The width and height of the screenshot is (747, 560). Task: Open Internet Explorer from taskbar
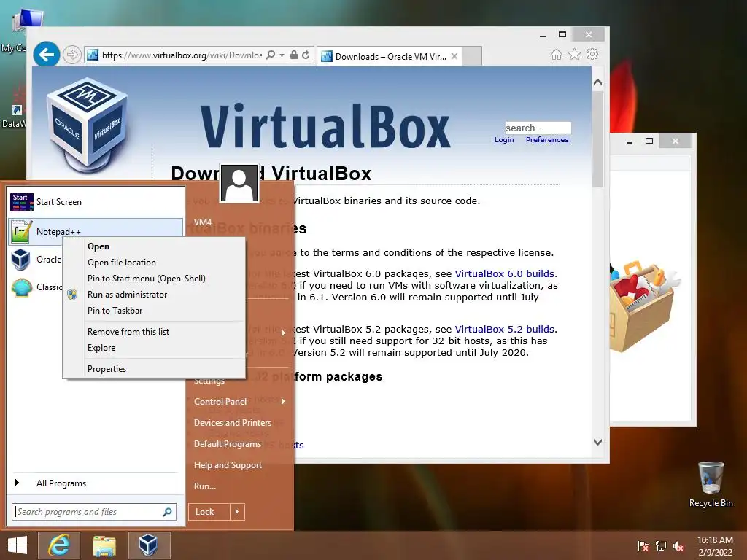click(58, 545)
